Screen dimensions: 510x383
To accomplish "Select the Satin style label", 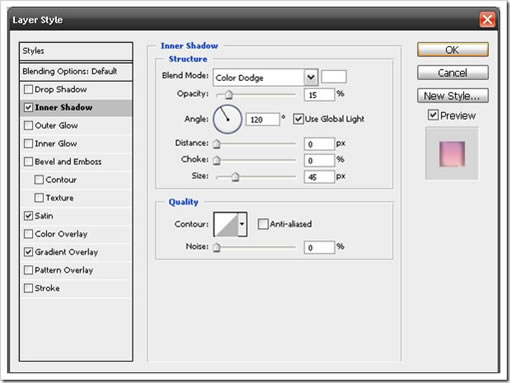I will coord(44,216).
